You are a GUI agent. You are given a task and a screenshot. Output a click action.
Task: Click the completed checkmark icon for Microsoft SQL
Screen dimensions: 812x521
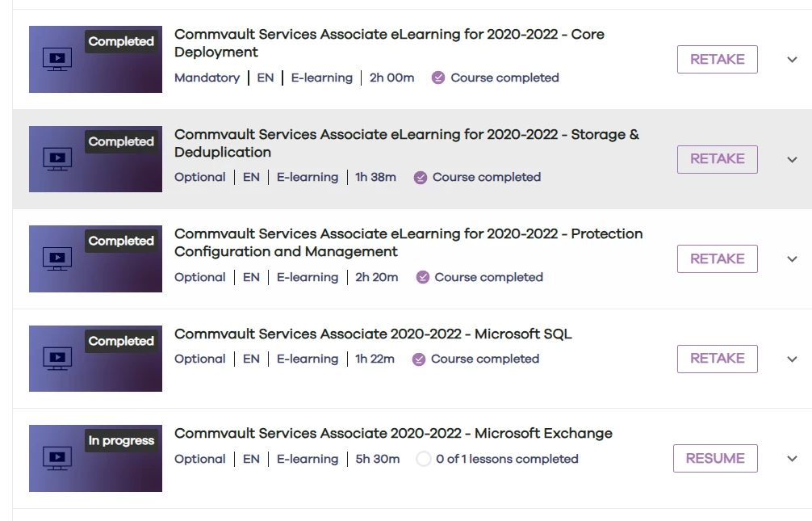pos(419,359)
